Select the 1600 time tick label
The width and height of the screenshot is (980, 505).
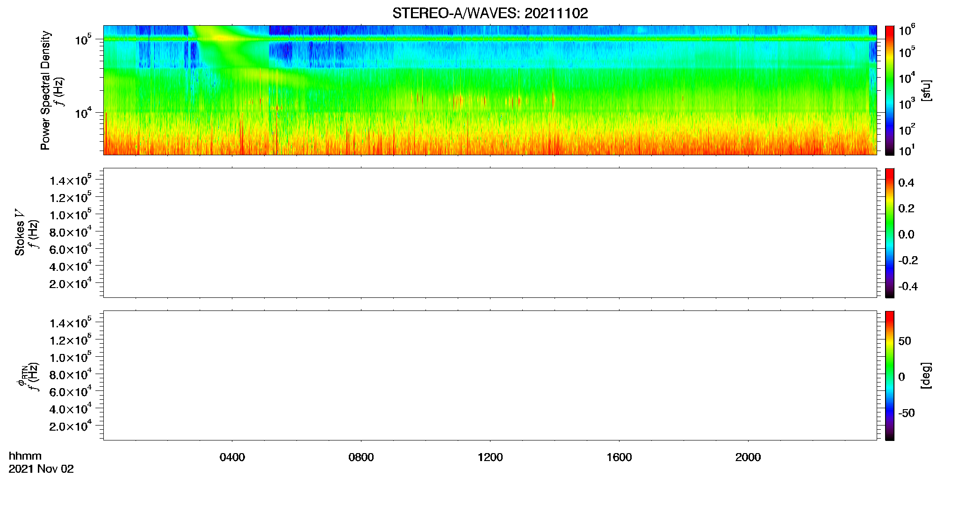pos(619,457)
